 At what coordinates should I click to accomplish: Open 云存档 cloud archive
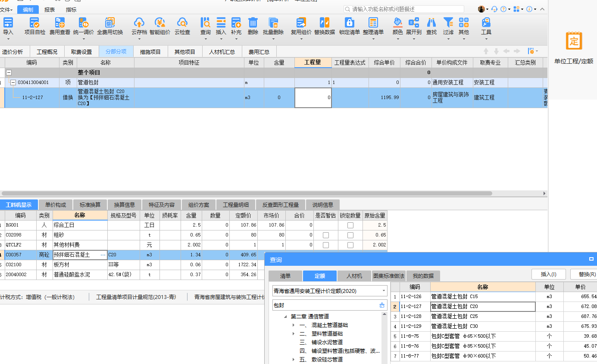pos(139,22)
